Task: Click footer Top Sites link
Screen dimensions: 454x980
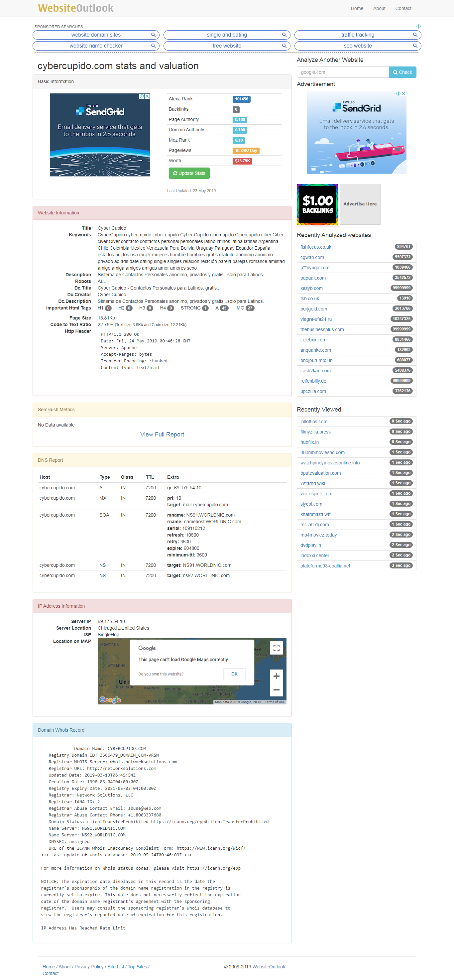Action: 137,967
